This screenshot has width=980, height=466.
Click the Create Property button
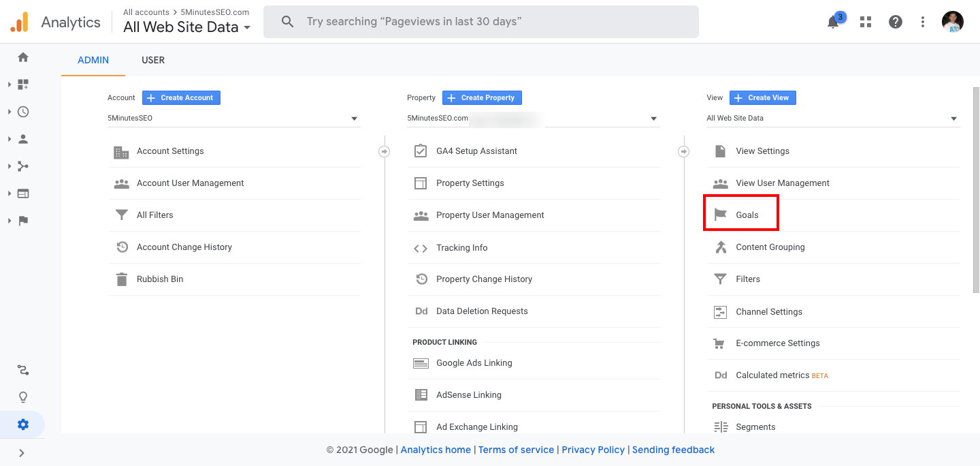click(x=482, y=97)
